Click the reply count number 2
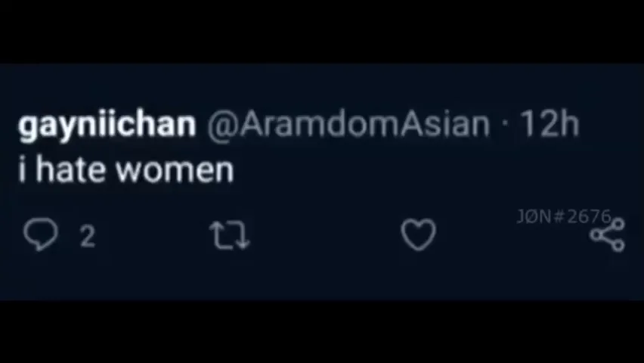 88,237
